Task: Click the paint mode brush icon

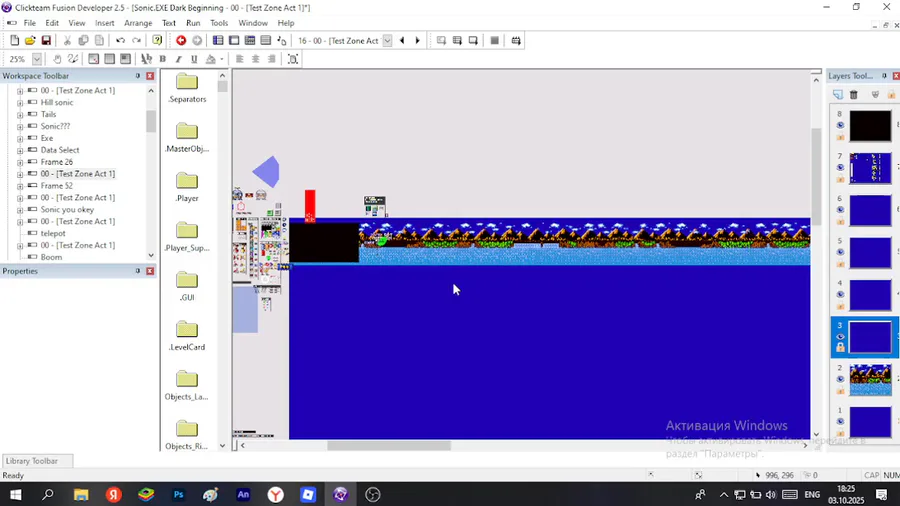Action: 73,59
